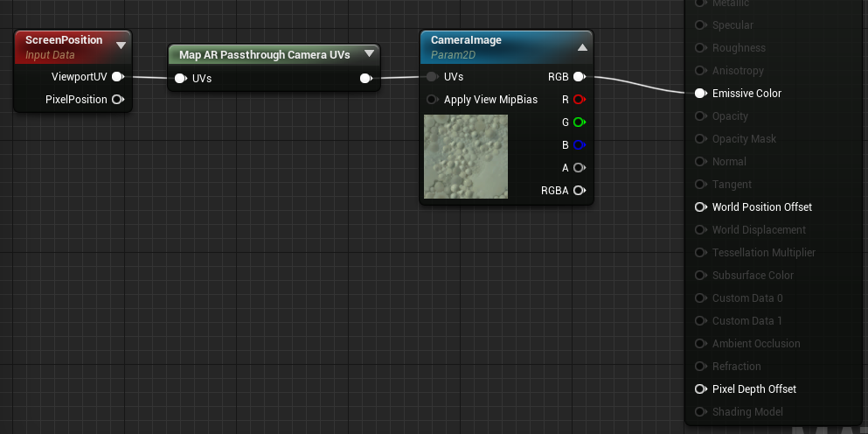The height and width of the screenshot is (434, 868).
Task: Click the UVs input pin on CameraImage
Action: coord(432,76)
